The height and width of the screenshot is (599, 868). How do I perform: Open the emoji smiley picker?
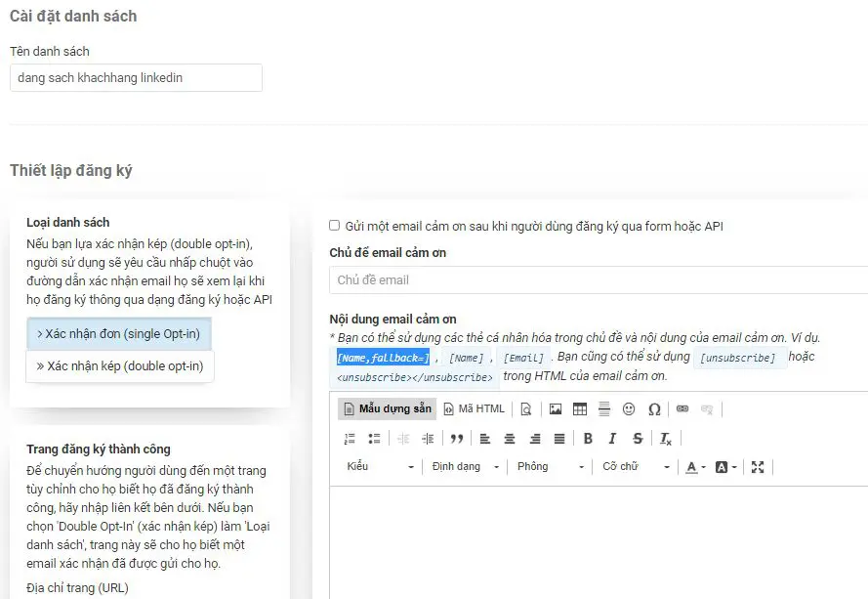coord(629,408)
